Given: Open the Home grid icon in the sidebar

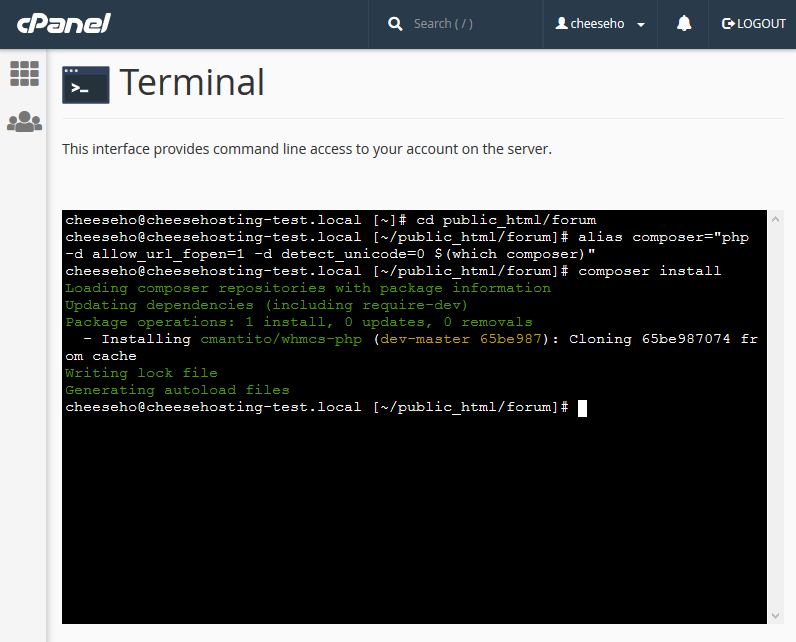Looking at the screenshot, I should (24, 73).
